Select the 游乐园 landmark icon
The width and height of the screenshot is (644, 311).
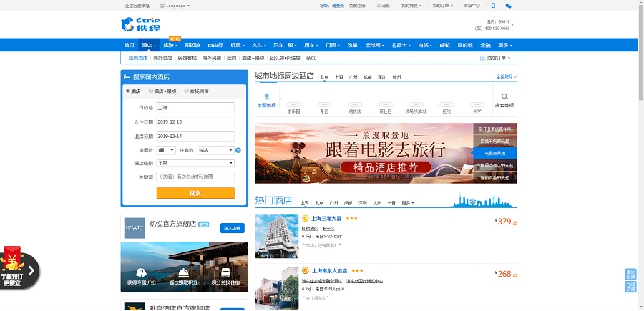(x=293, y=102)
